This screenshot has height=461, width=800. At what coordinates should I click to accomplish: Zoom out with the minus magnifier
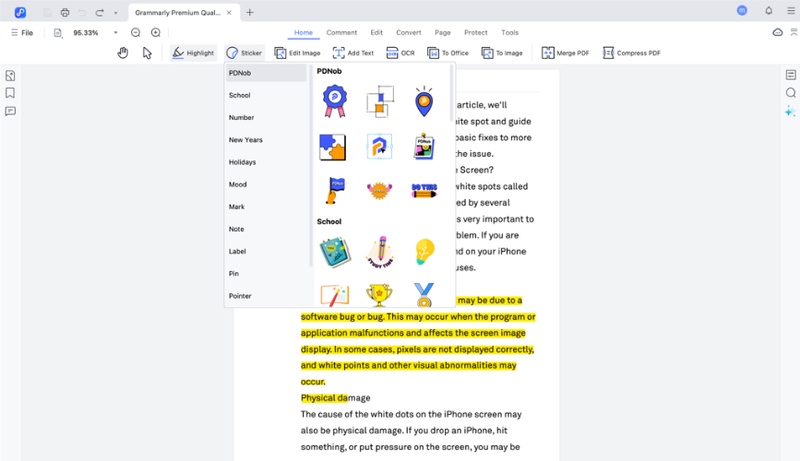point(135,33)
